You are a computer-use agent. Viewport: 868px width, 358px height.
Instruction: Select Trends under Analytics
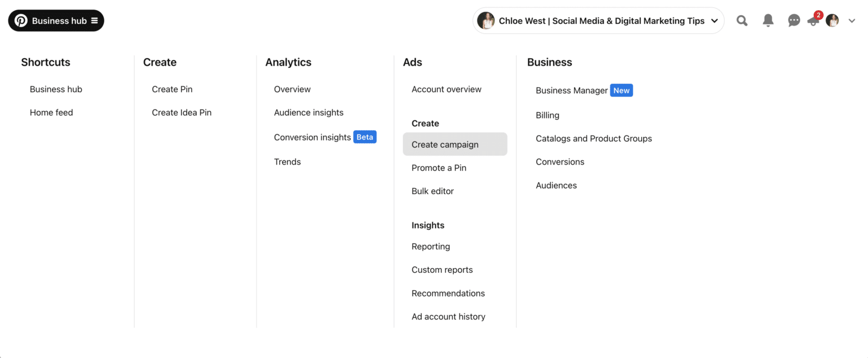tap(287, 161)
